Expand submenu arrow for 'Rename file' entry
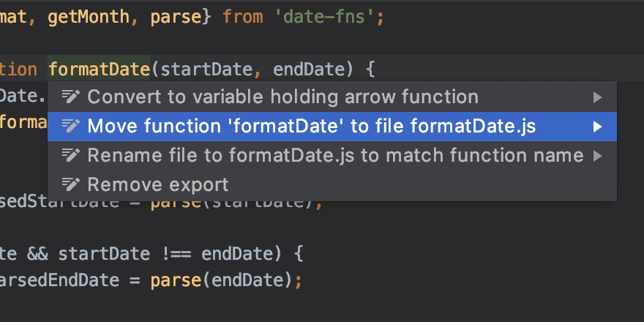This screenshot has height=322, width=644. 598,155
